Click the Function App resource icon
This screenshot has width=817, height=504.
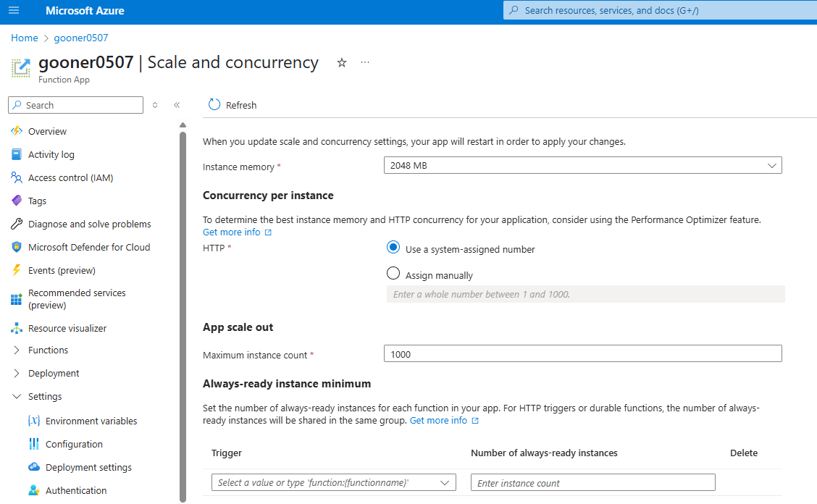pyautogui.click(x=21, y=68)
